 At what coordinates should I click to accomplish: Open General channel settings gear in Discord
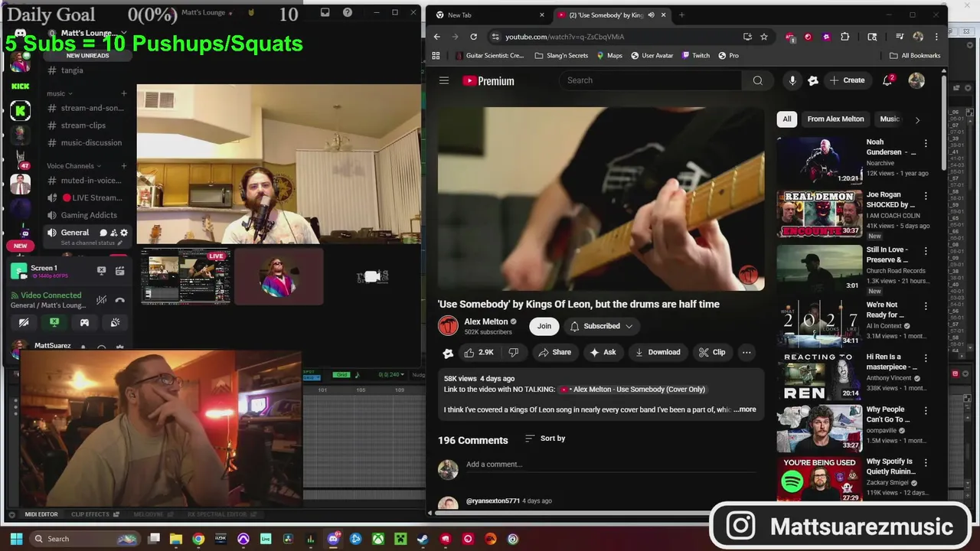coord(124,233)
